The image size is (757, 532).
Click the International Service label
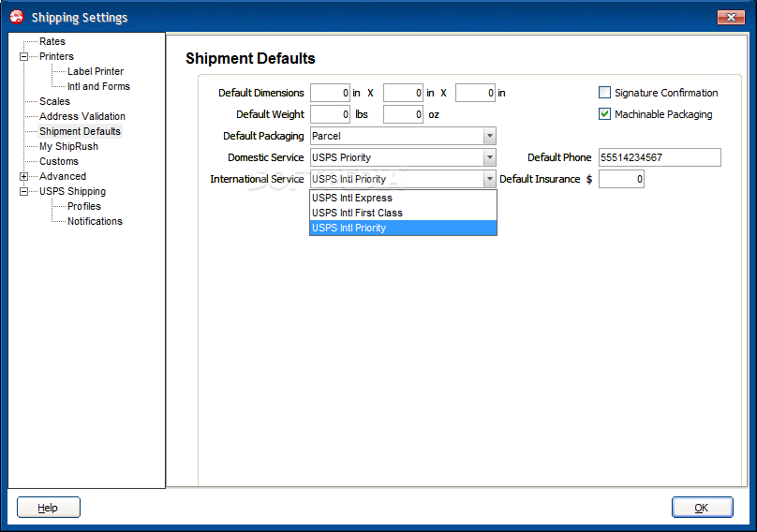257,179
